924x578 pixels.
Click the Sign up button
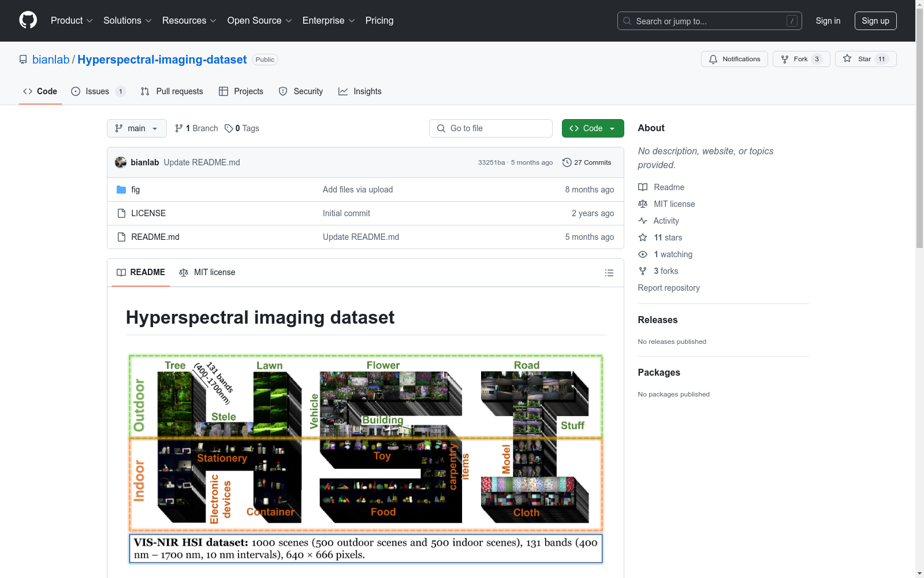point(875,21)
